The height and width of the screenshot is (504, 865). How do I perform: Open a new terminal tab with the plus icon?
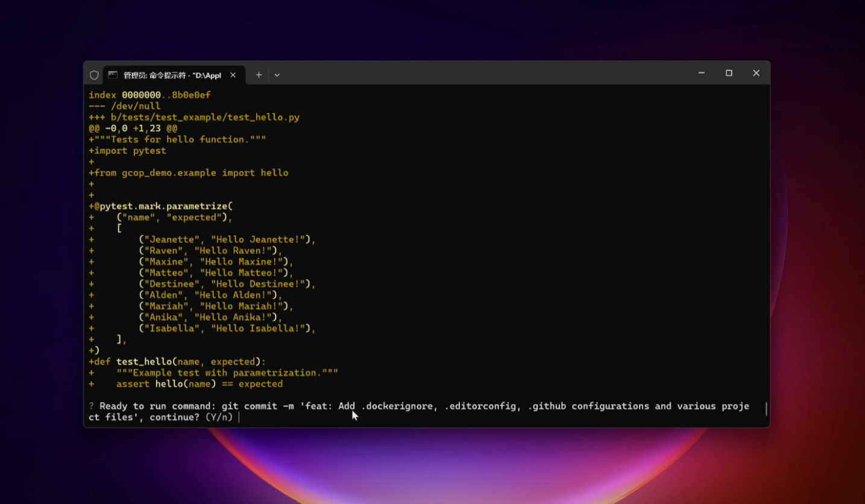pyautogui.click(x=259, y=75)
